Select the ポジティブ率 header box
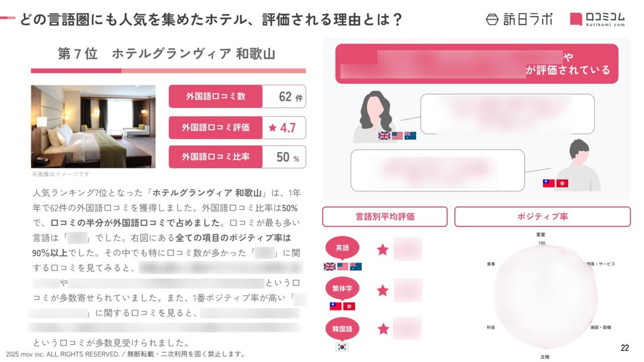 [542, 217]
